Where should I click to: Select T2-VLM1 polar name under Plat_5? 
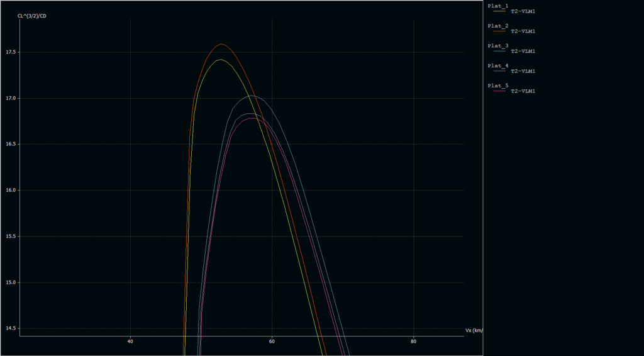click(523, 91)
